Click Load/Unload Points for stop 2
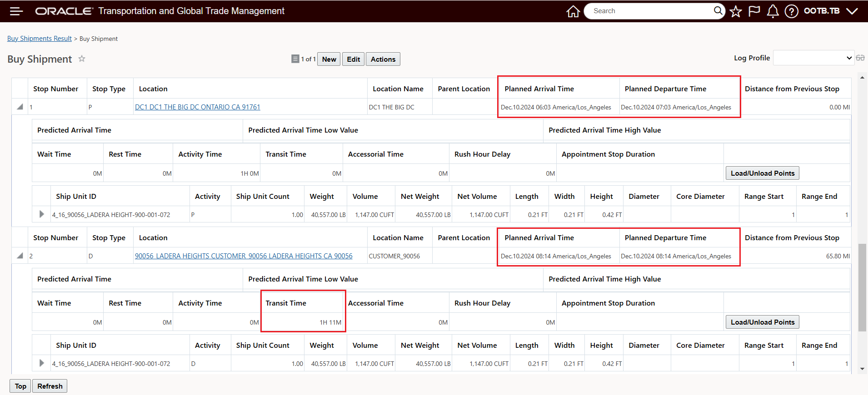This screenshot has width=868, height=395. [763, 322]
